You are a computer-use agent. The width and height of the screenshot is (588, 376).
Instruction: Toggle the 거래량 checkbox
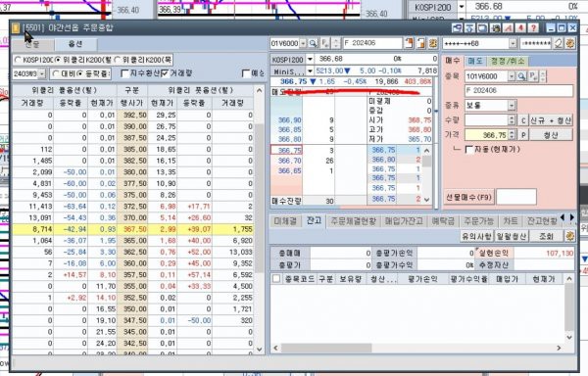click(x=165, y=73)
